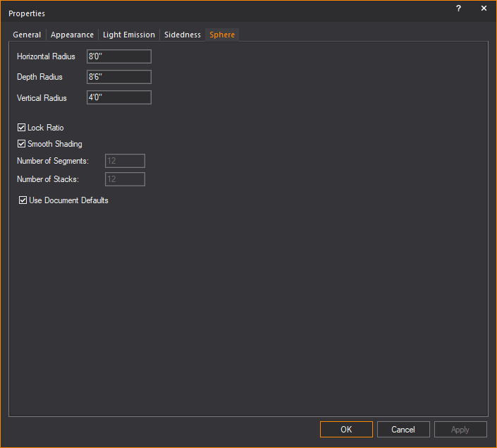Image resolution: width=497 pixels, height=448 pixels.
Task: Click the Number of Segments field
Action: point(125,161)
